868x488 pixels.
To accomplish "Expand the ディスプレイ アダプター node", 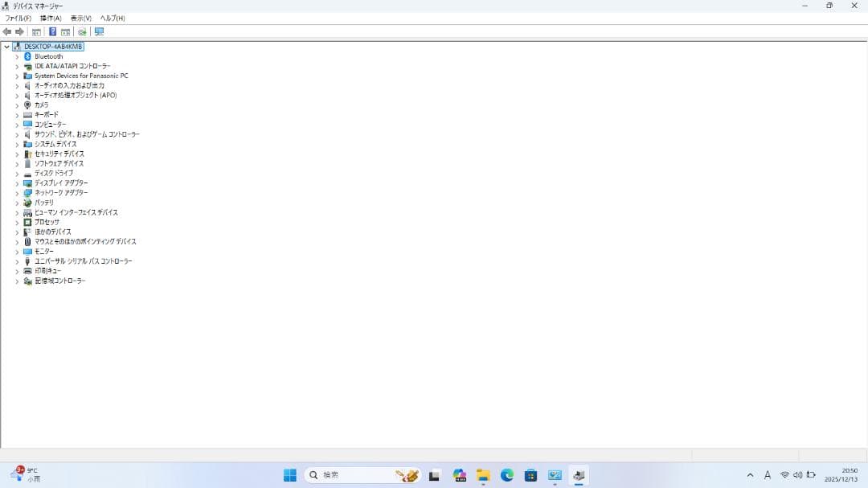I will coord(17,183).
